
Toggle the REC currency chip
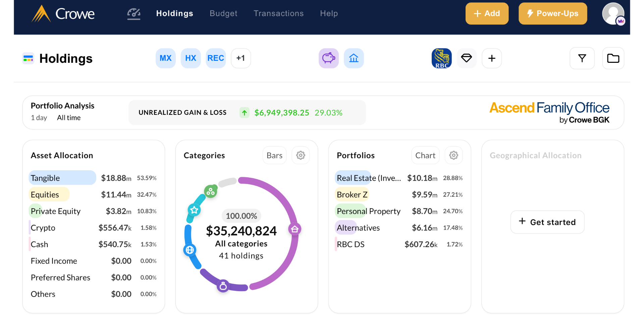(x=216, y=58)
